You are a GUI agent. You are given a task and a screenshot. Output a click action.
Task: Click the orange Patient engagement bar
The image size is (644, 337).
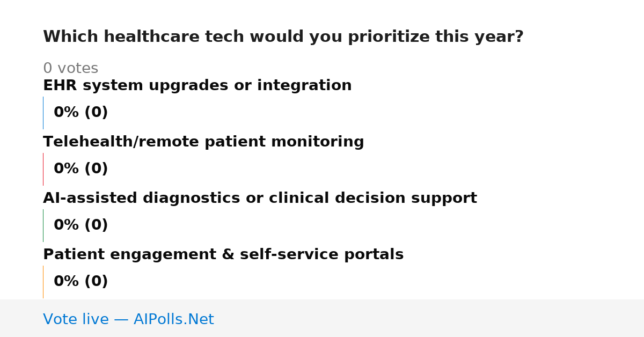tap(43, 282)
